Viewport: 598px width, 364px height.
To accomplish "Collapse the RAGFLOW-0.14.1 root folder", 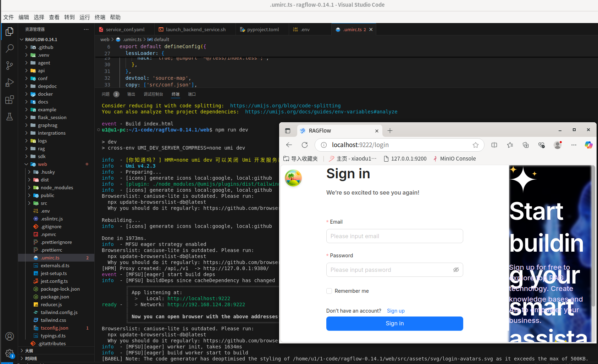I will coord(22,39).
